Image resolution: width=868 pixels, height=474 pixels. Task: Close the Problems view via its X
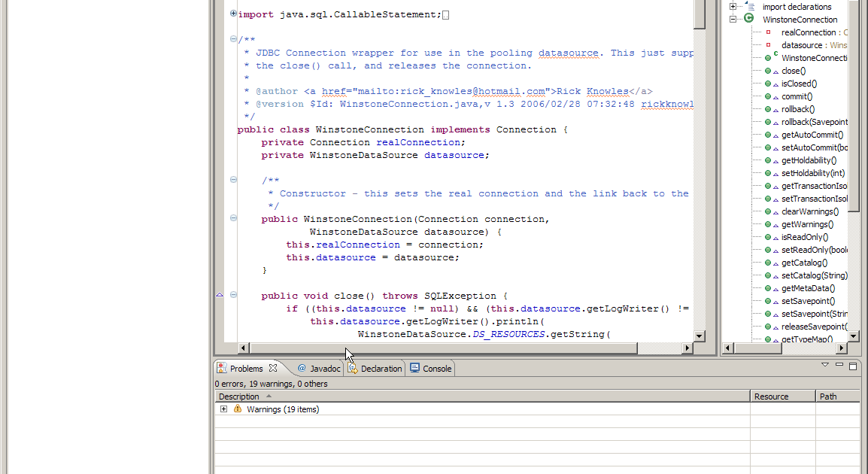(x=272, y=368)
